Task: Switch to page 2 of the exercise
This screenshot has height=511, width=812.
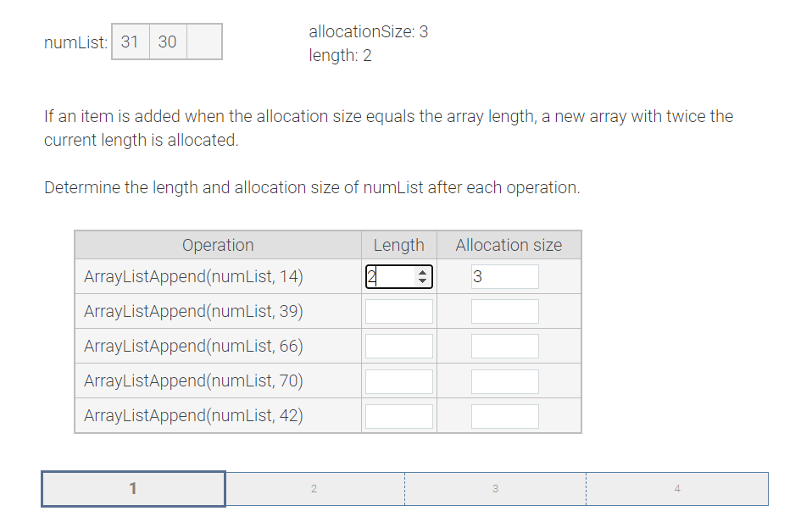Action: (x=314, y=488)
